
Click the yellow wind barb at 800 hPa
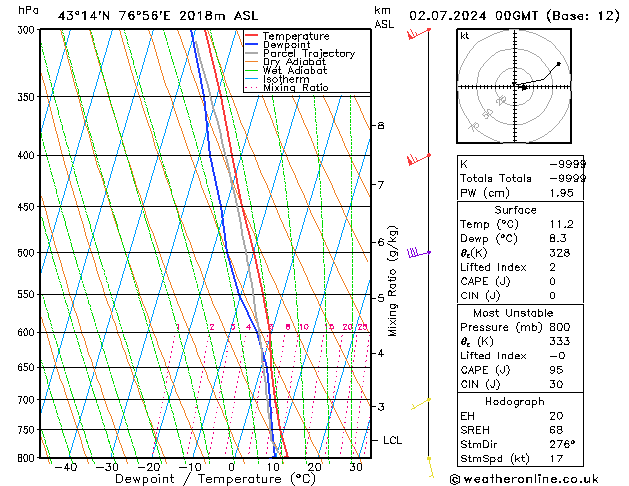click(430, 467)
